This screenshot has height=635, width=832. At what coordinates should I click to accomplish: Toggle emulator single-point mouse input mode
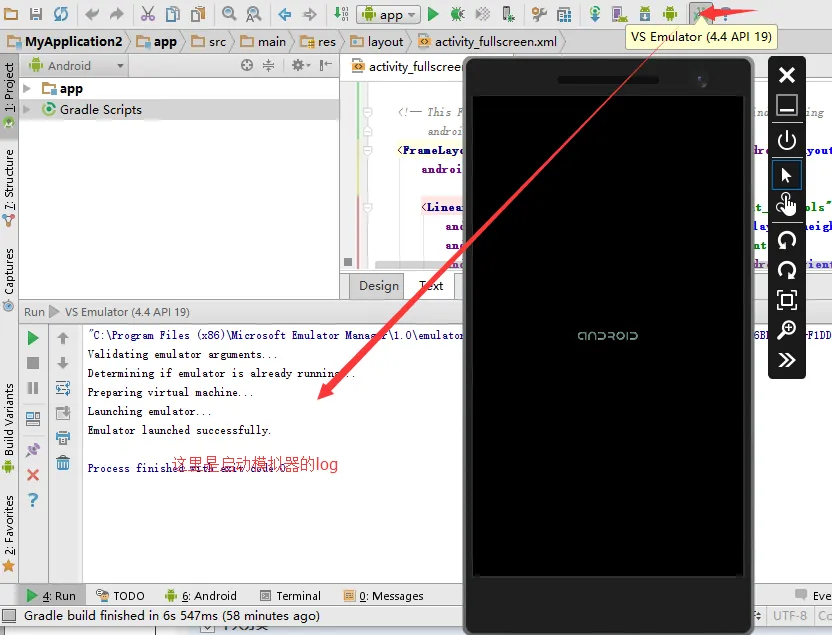tap(787, 175)
